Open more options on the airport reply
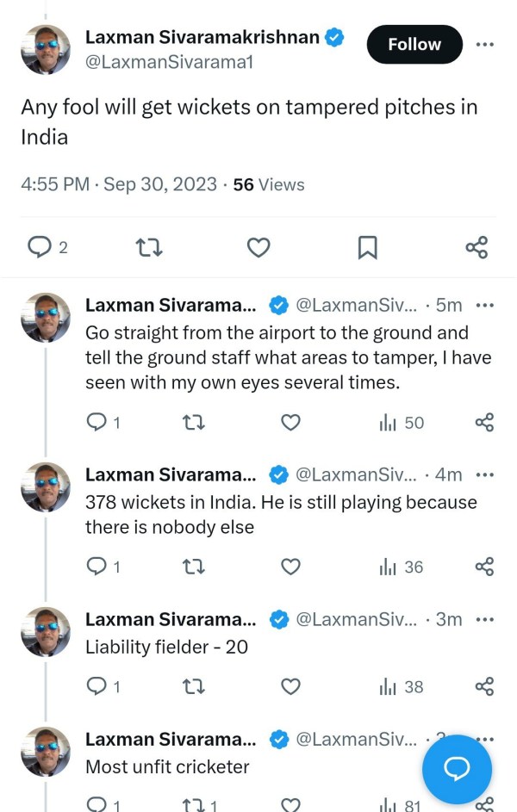 click(x=485, y=307)
